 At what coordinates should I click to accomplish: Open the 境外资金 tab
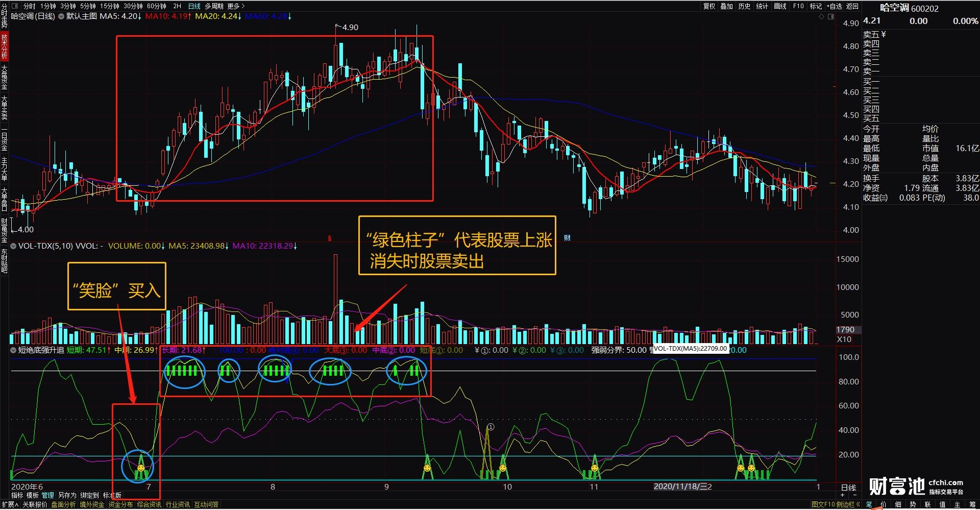92,504
